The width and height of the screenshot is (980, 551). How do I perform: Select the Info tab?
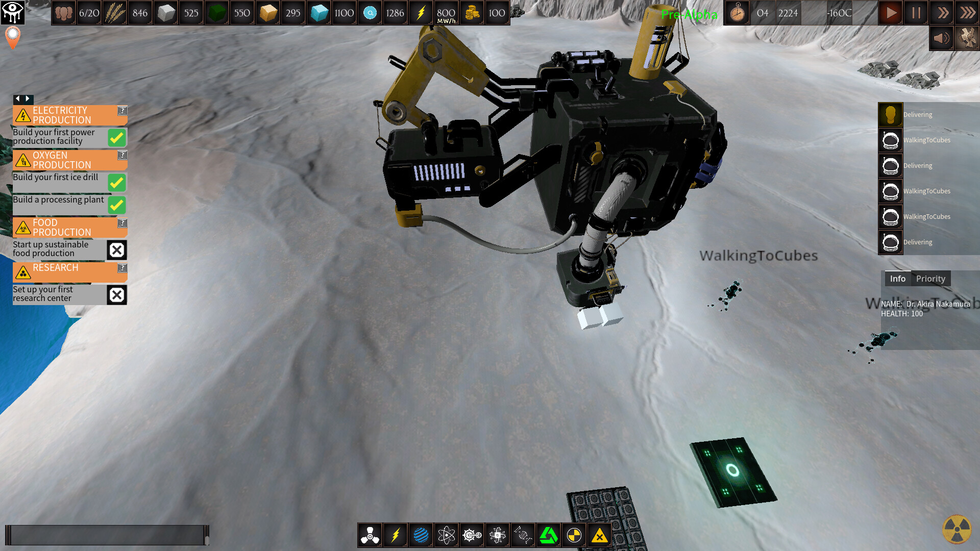click(897, 279)
